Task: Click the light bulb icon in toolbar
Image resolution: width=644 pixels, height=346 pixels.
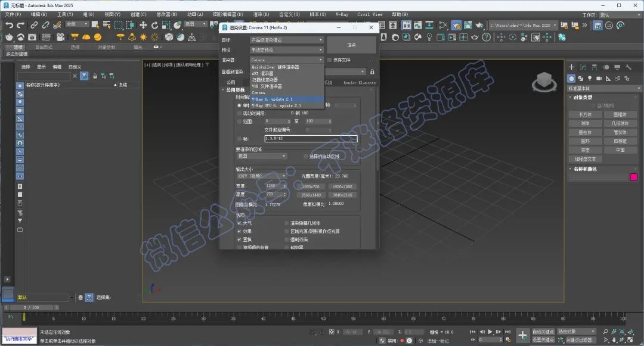Action: (x=429, y=38)
